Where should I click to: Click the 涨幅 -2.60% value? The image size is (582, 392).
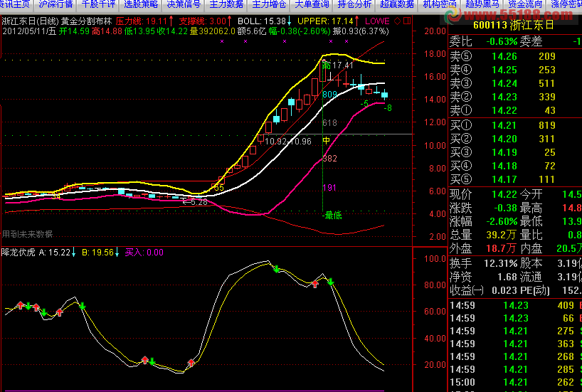(502, 222)
